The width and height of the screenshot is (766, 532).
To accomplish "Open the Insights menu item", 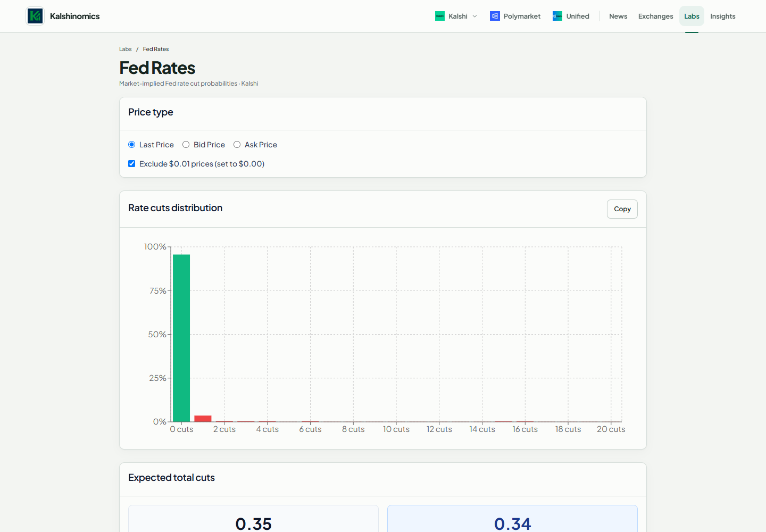I will [x=722, y=16].
